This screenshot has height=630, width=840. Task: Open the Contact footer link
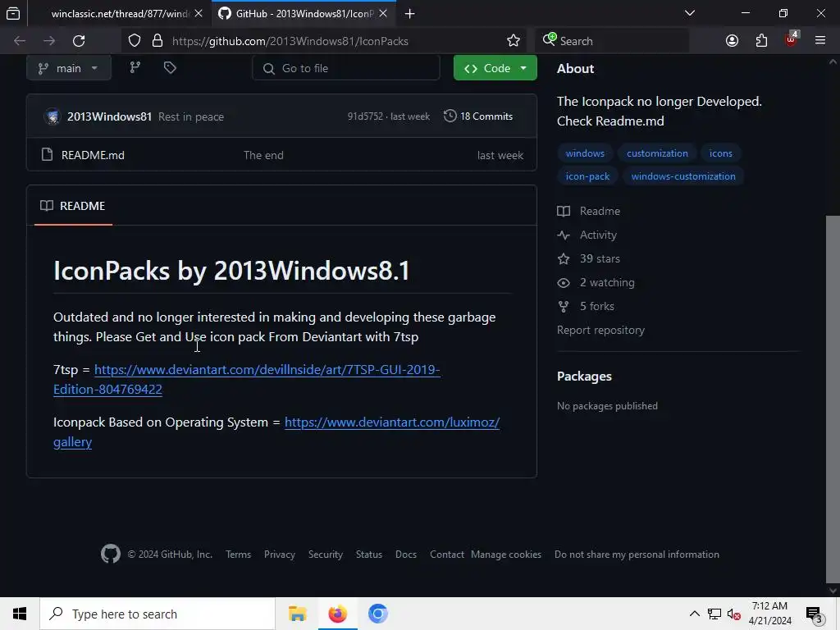pos(447,555)
